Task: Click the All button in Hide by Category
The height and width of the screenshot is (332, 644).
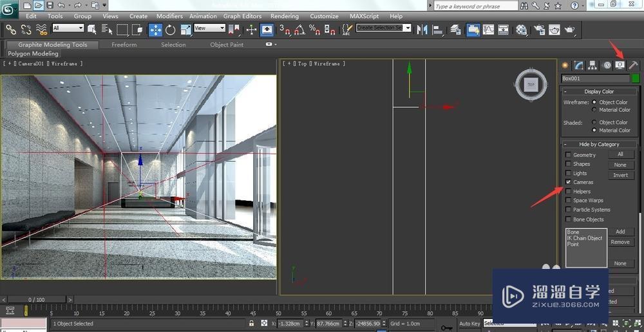Action: pos(620,154)
